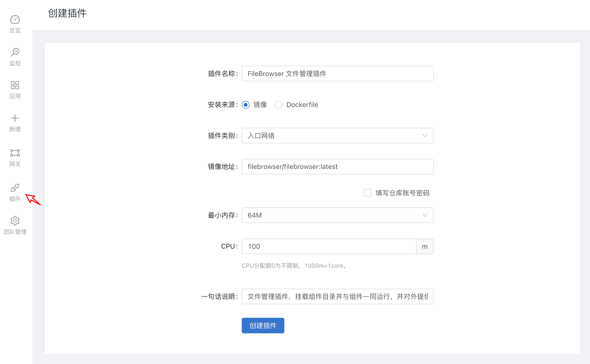Image resolution: width=590 pixels, height=364 pixels.
Task: Click the 总览 sidebar label
Action: [x=15, y=30]
